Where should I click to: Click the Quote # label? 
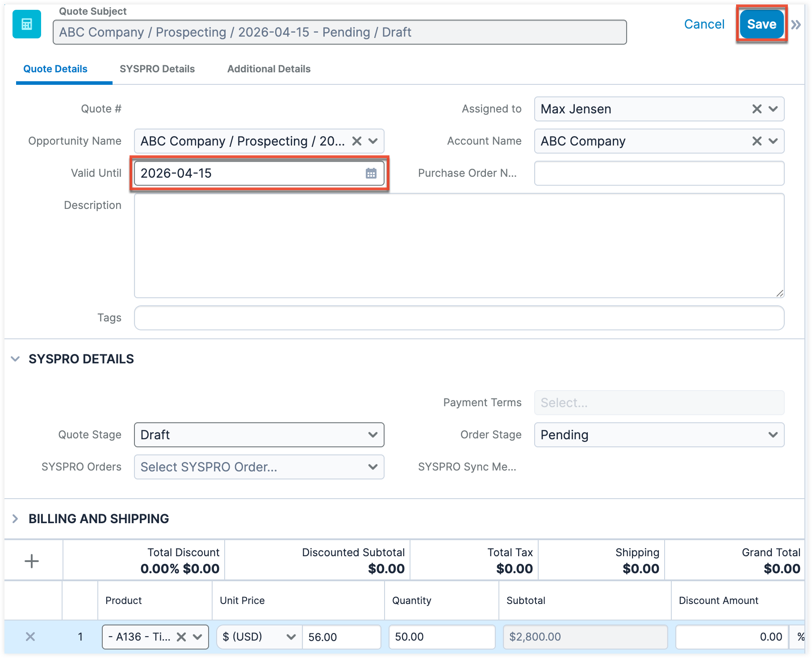pyautogui.click(x=101, y=109)
